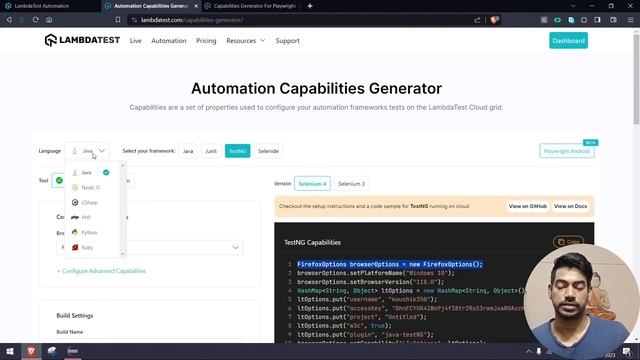The width and height of the screenshot is (640, 360).
Task: Open the Resources nav dropdown
Action: pyautogui.click(x=245, y=40)
